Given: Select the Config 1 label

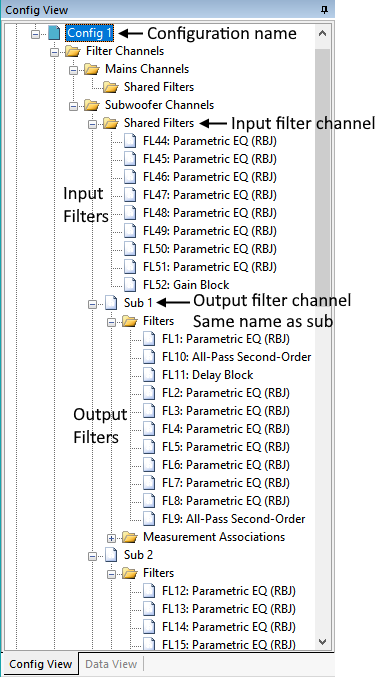Looking at the screenshot, I should pos(89,33).
